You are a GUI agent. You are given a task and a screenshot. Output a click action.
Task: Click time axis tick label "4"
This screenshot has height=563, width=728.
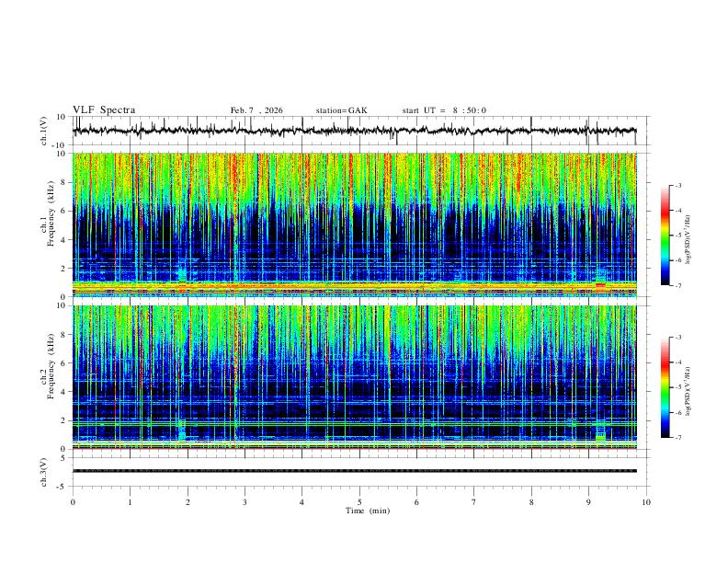[302, 502]
